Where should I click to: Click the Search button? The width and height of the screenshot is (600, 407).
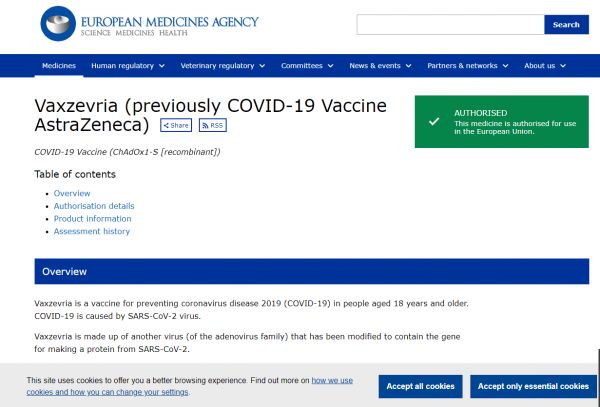click(566, 24)
